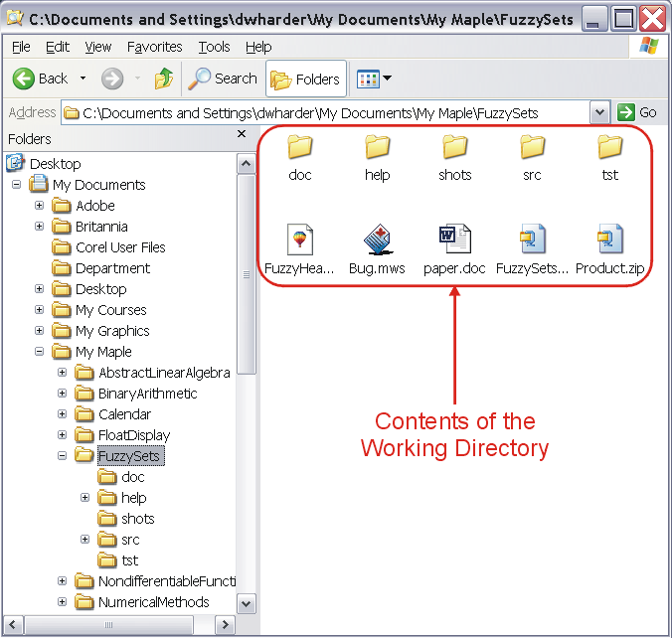Screen dimensions: 672x638
Task: Select Calendar folder in the tree
Action: [124, 414]
